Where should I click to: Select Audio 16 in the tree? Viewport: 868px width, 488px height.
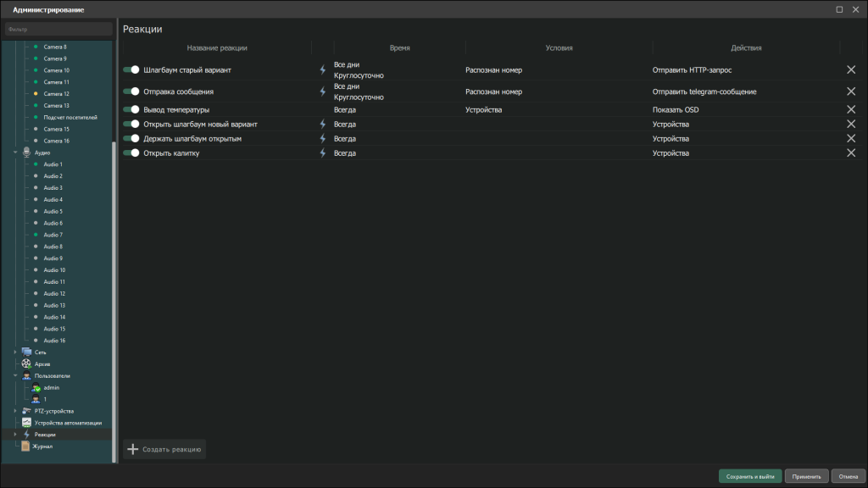[54, 341]
